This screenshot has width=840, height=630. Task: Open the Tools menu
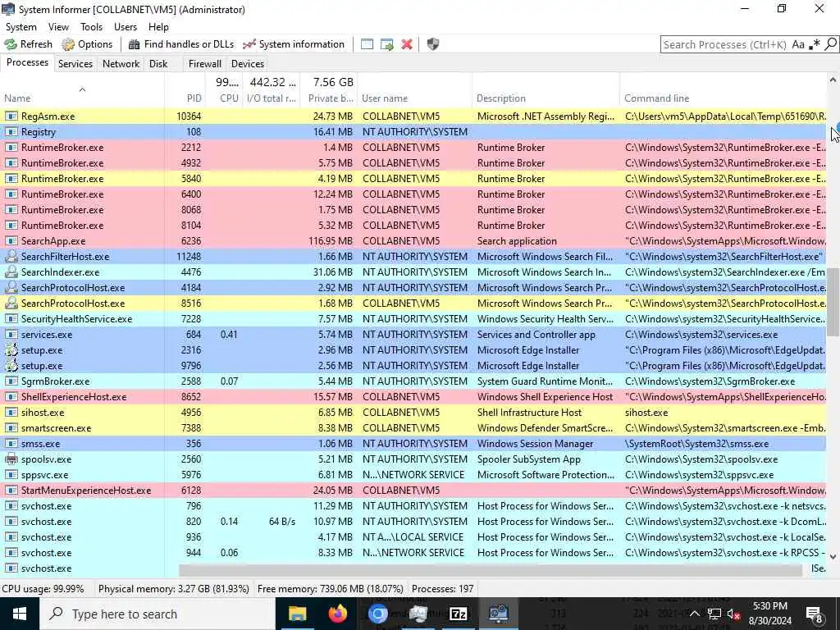click(x=92, y=27)
